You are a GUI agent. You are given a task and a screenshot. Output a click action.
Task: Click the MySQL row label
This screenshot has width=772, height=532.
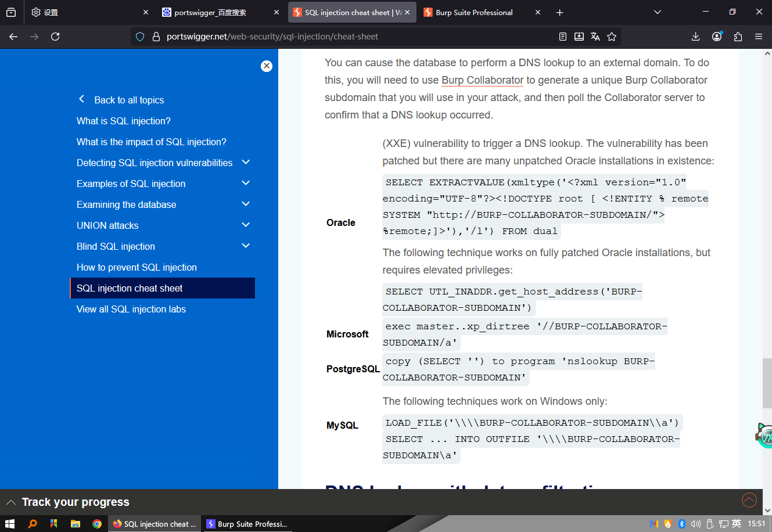pyautogui.click(x=343, y=425)
